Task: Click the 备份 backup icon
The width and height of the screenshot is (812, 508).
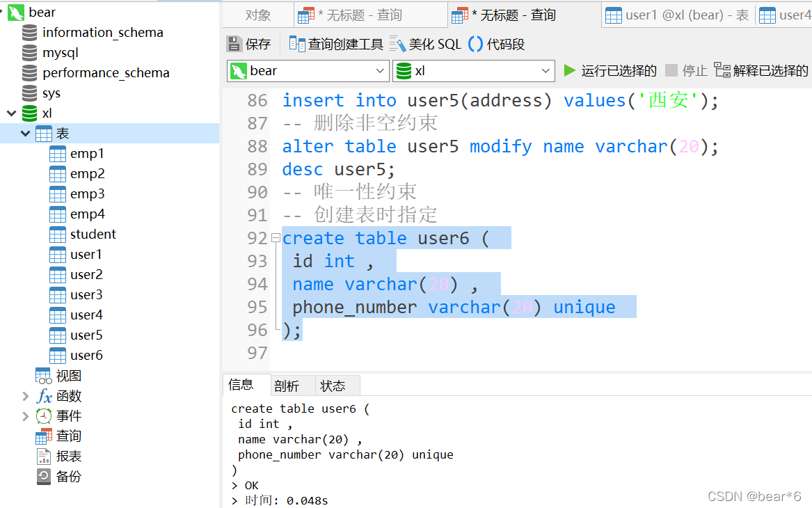Action: (x=44, y=477)
